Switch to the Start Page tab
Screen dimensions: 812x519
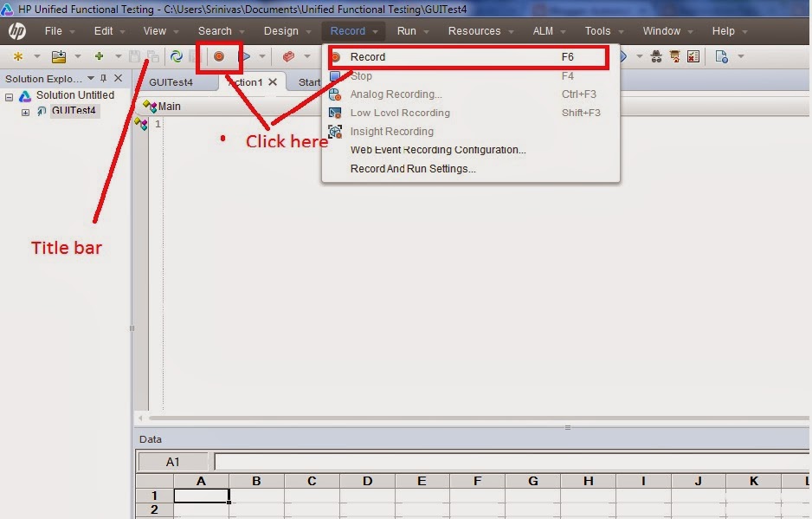point(312,81)
